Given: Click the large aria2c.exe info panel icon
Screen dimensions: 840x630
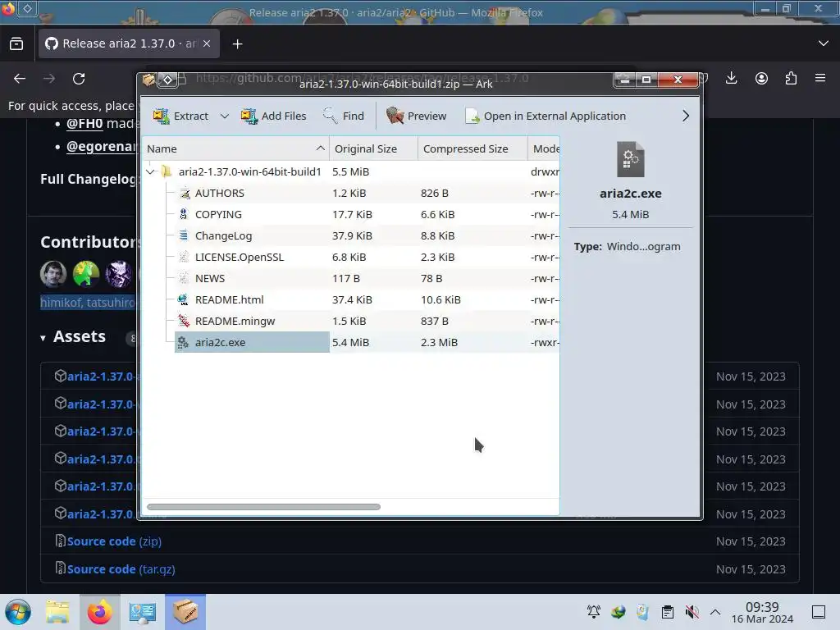Looking at the screenshot, I should tap(631, 160).
